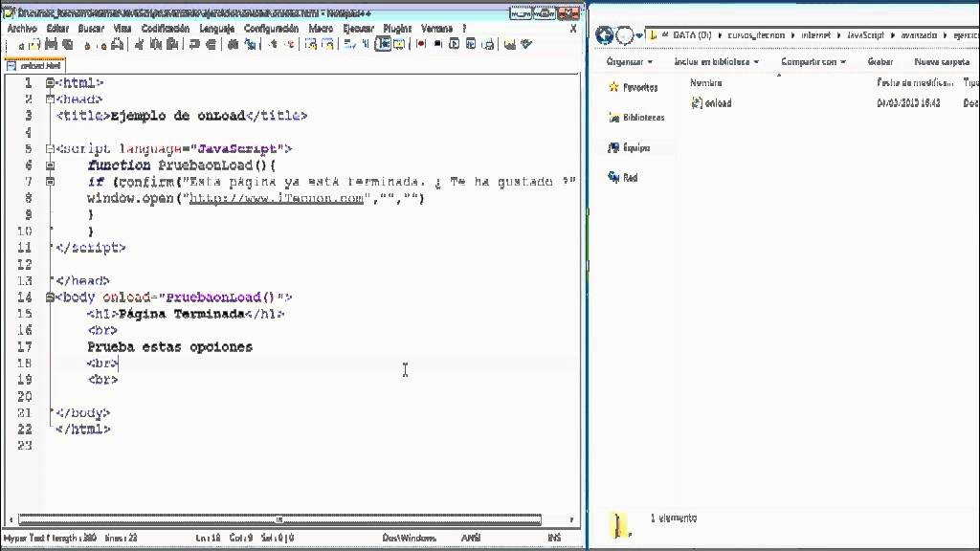Collapse the html fold marker on line 1

50,82
